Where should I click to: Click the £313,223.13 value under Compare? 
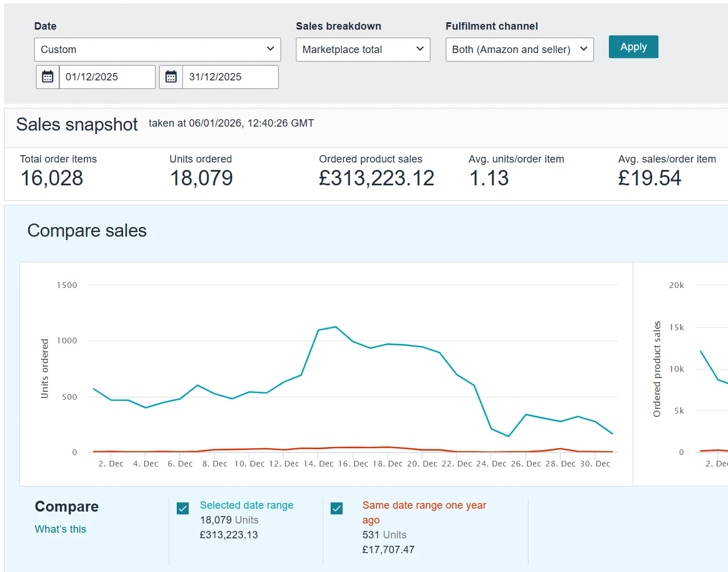tap(229, 535)
